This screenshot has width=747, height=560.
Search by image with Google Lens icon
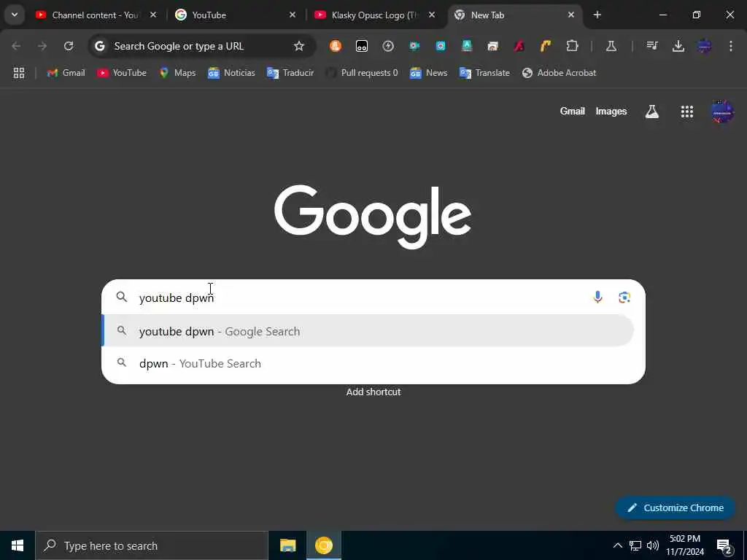click(x=624, y=297)
